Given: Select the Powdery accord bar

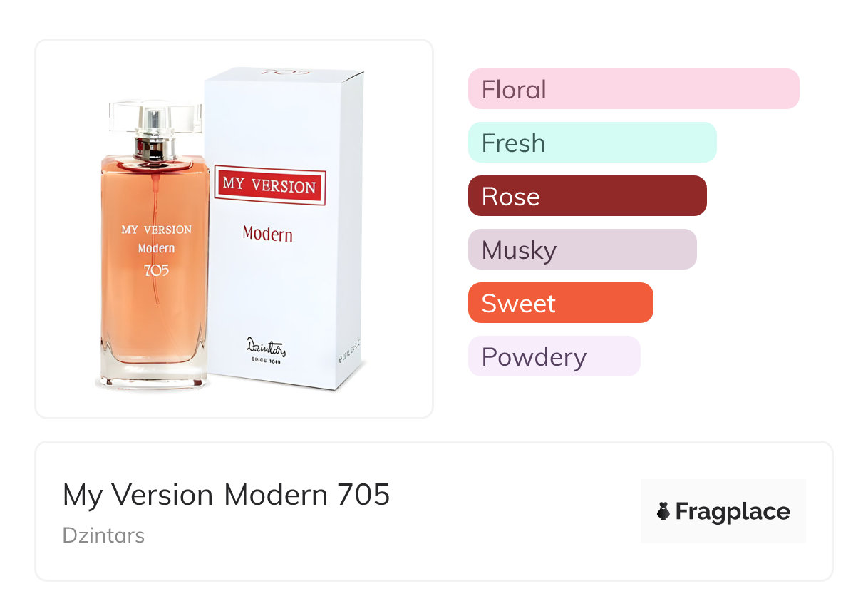Looking at the screenshot, I should coord(554,356).
